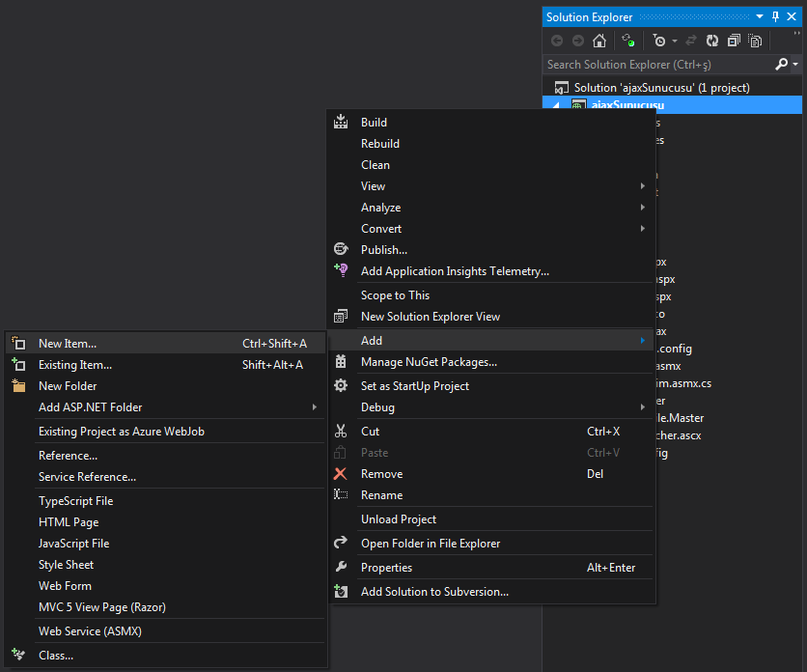
Task: Expand the Add ASP.NET Folder submenu arrow
Action: tap(315, 406)
